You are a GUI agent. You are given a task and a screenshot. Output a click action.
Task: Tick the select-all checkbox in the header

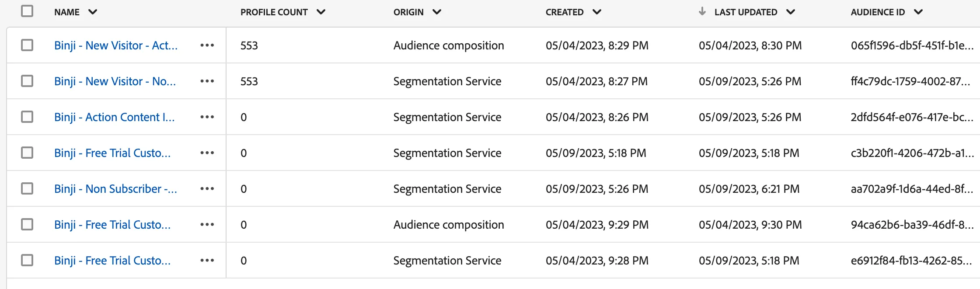27,11
